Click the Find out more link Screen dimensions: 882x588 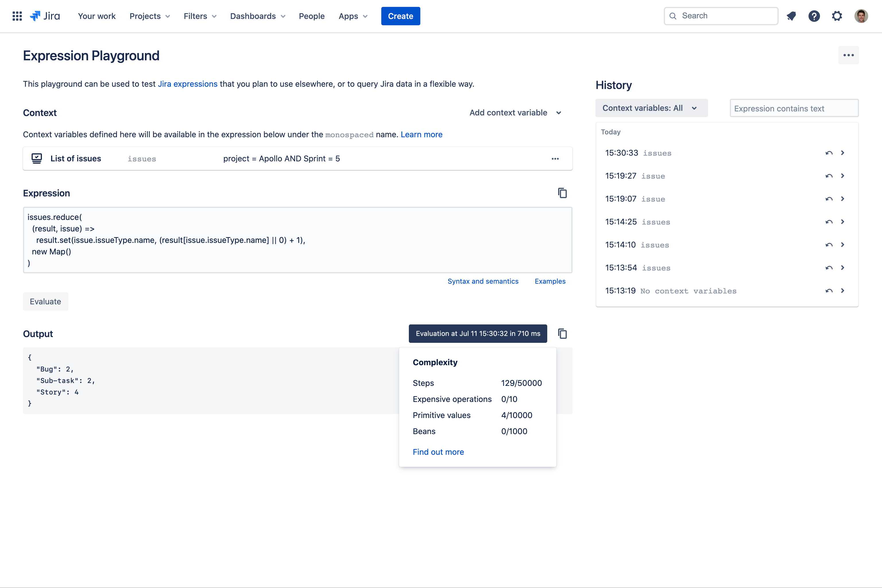pos(438,452)
